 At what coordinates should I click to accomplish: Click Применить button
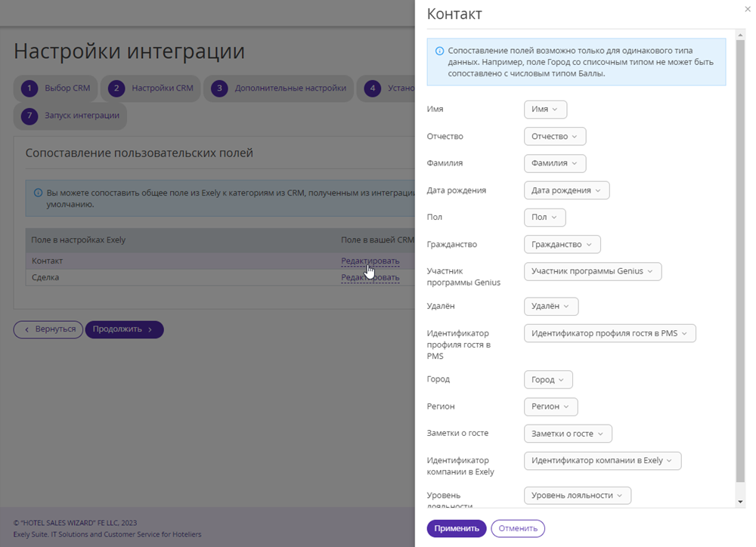click(457, 529)
